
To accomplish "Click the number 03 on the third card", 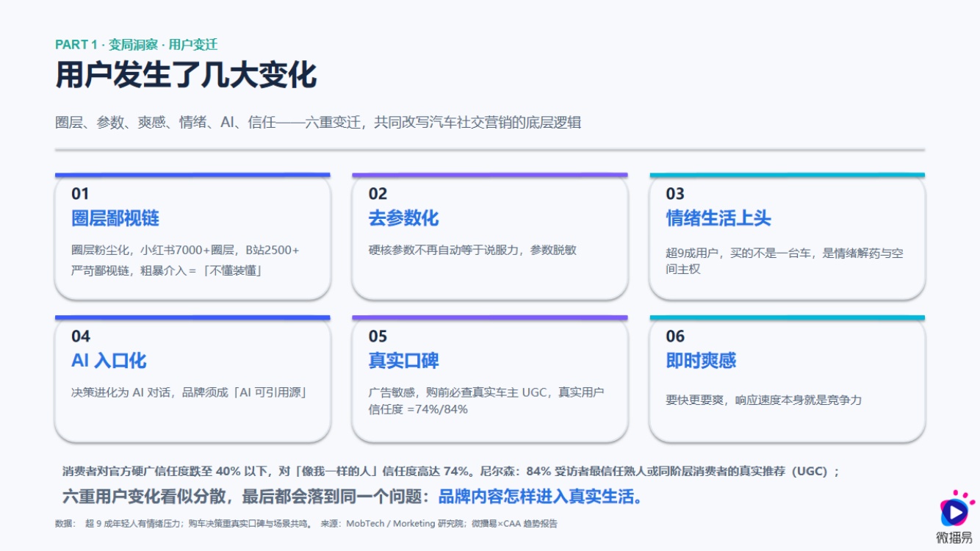I will pyautogui.click(x=675, y=194).
